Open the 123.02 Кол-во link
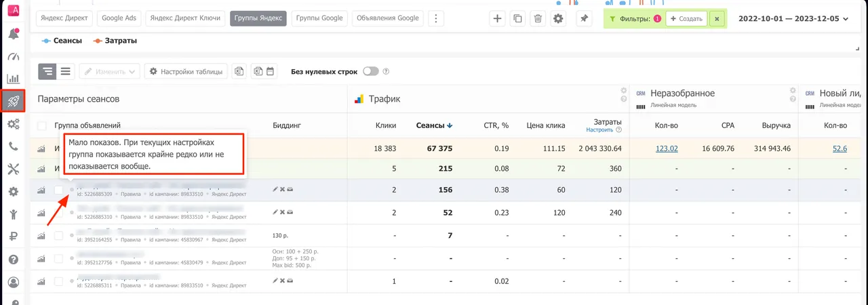The width and height of the screenshot is (868, 305). click(x=667, y=148)
